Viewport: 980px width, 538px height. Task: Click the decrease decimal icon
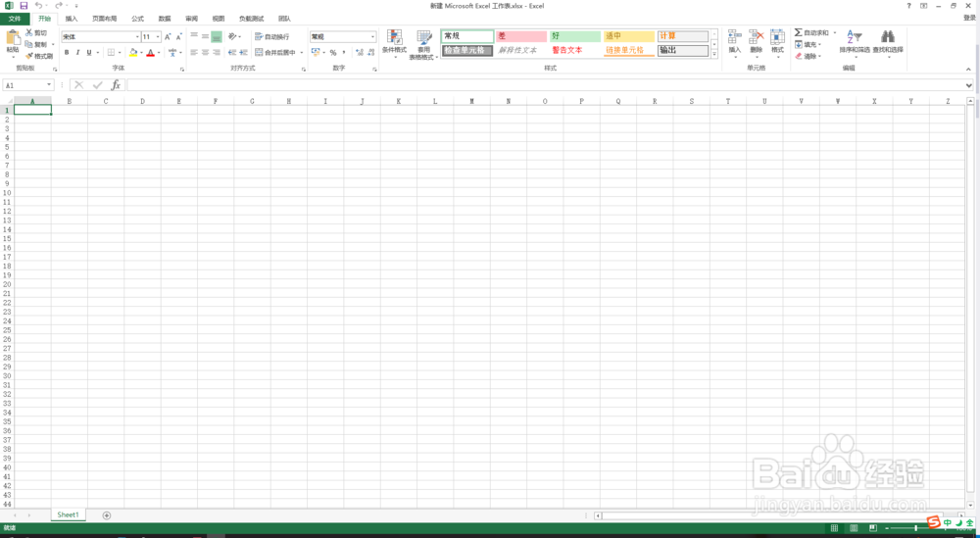(368, 53)
